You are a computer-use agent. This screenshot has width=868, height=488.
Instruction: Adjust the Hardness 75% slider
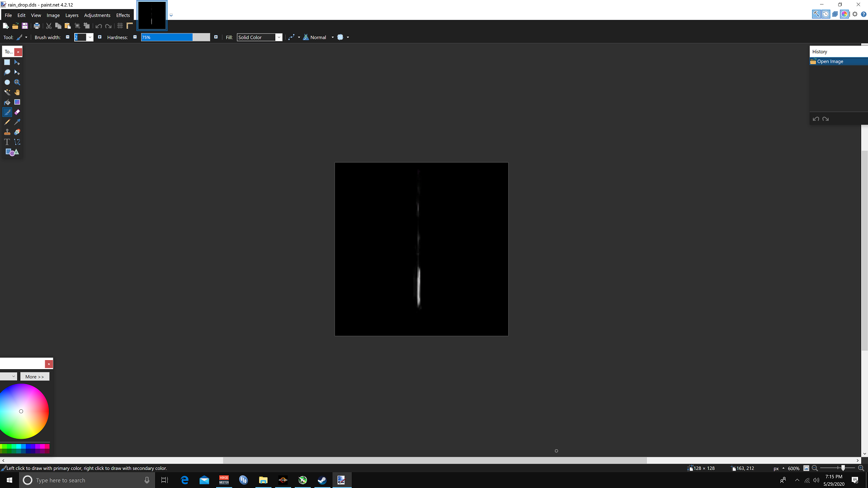tap(175, 38)
